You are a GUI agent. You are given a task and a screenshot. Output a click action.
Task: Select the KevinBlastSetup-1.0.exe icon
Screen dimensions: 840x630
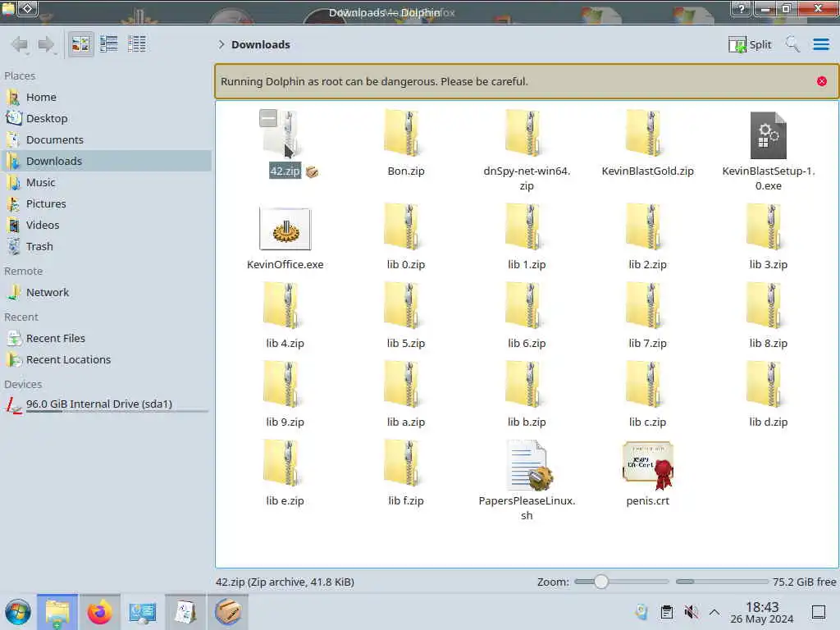(x=768, y=135)
